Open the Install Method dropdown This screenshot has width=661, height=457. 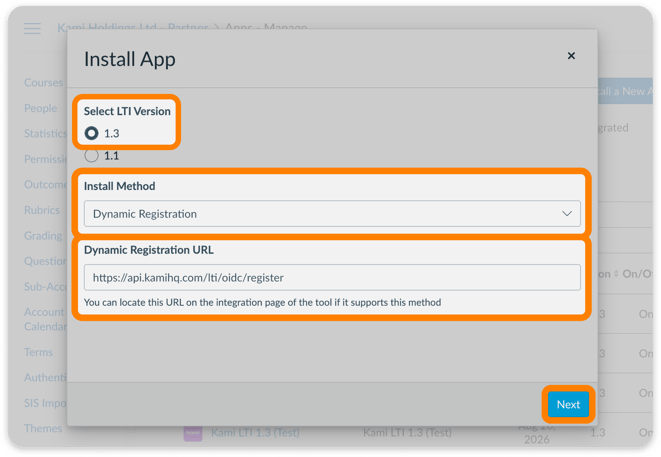tap(332, 214)
